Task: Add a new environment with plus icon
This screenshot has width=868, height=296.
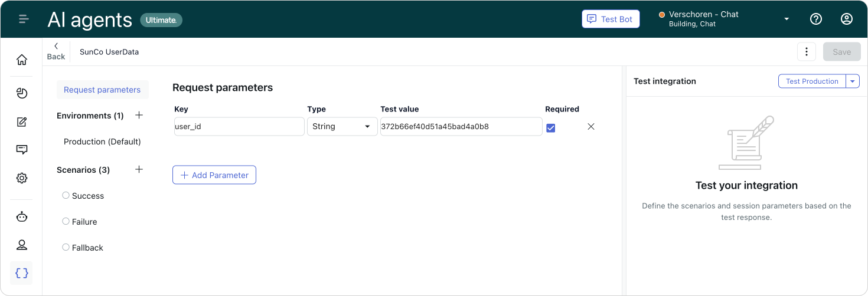Action: (x=139, y=115)
